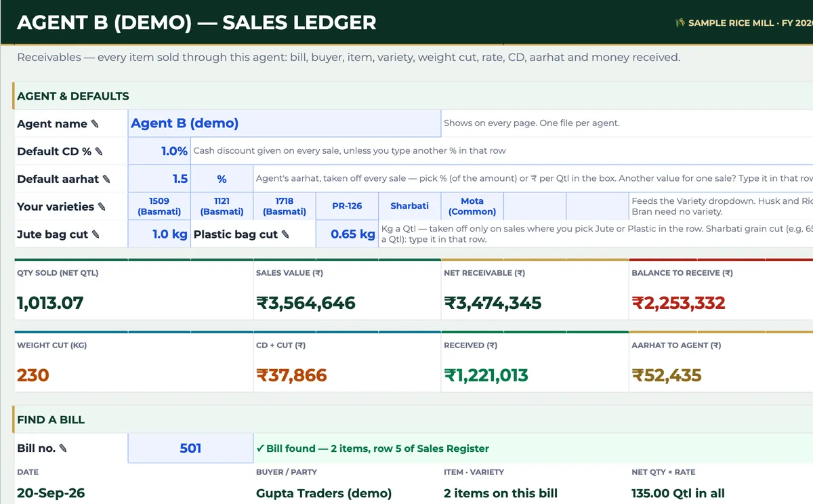Click the Sales Value ₹3,564,646
This screenshot has height=504, width=813.
tap(306, 303)
